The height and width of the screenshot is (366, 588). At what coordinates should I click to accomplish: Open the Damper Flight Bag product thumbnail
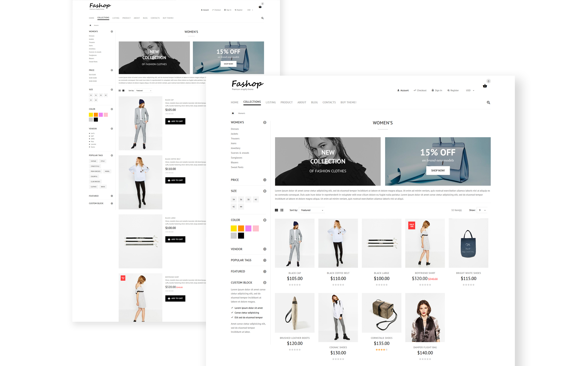pos(425,318)
